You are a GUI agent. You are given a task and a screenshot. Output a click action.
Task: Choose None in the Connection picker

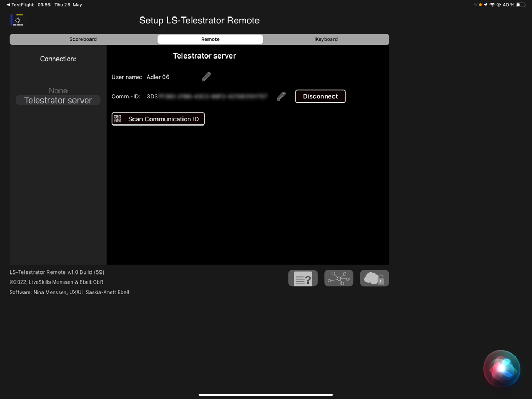[58, 90]
